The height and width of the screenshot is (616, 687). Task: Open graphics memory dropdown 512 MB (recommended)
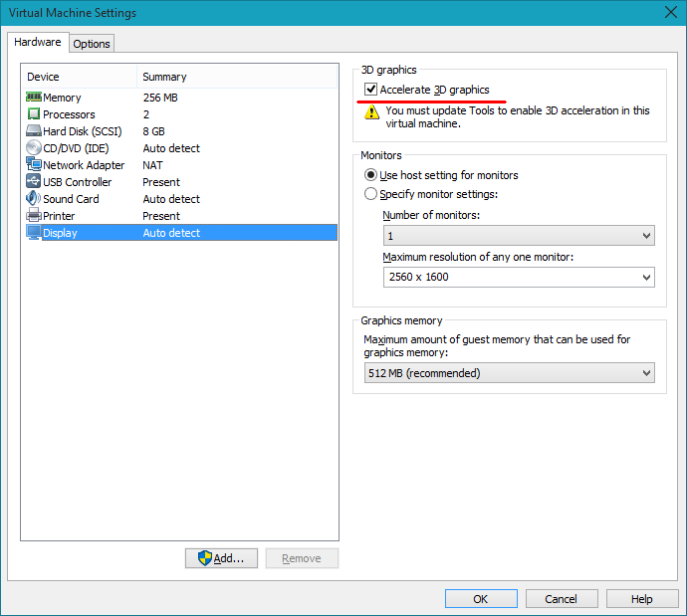(x=509, y=373)
